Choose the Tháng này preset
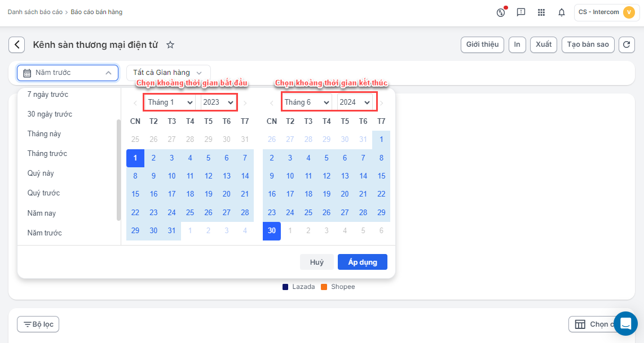Image resolution: width=644 pixels, height=343 pixels. pos(44,134)
